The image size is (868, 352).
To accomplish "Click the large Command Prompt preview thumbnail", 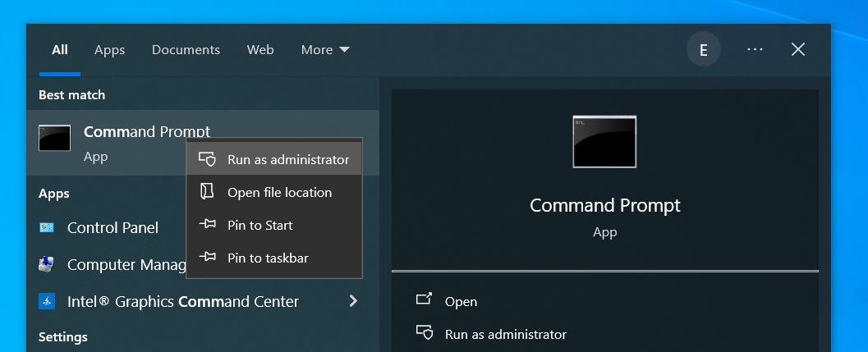I will (x=604, y=142).
